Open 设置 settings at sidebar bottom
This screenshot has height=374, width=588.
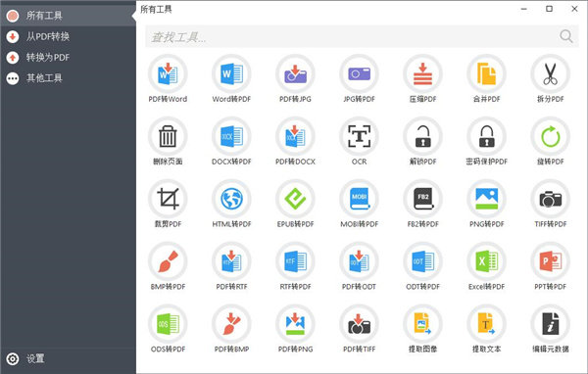[x=68, y=358]
